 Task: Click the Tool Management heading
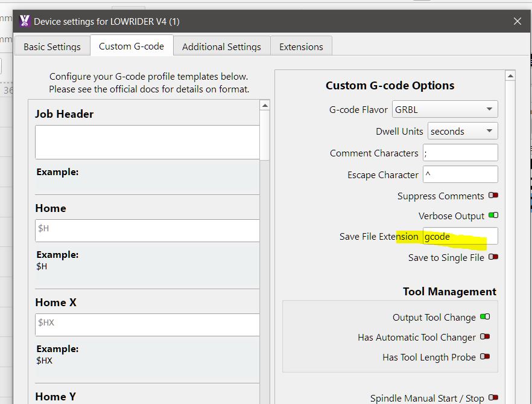[x=449, y=292]
